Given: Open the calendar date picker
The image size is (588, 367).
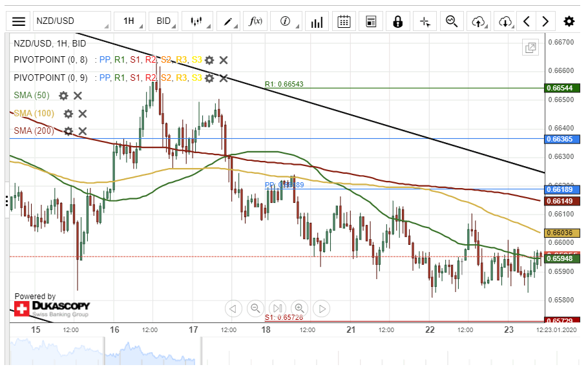Looking at the screenshot, I should click(344, 21).
